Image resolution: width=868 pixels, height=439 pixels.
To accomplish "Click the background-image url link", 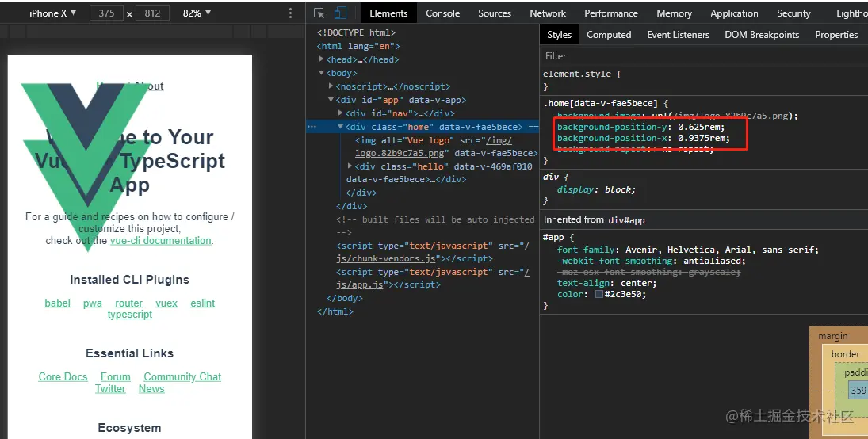I will tap(732, 116).
